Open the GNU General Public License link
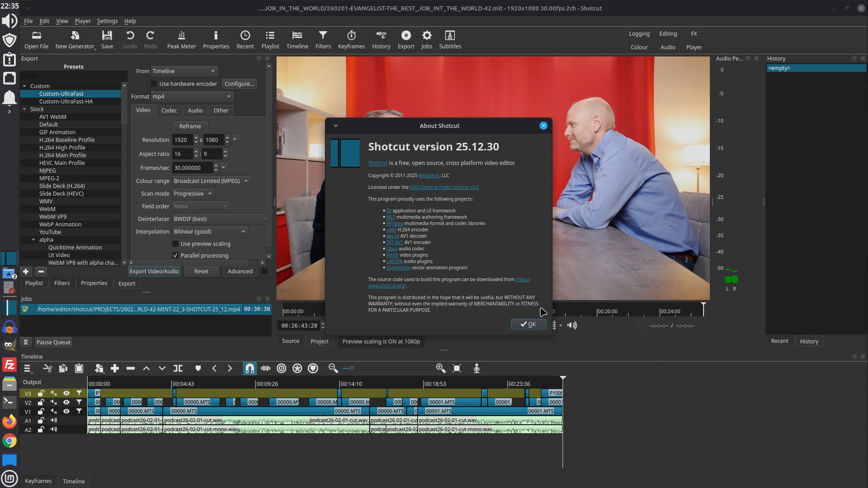The image size is (868, 488). click(x=444, y=187)
